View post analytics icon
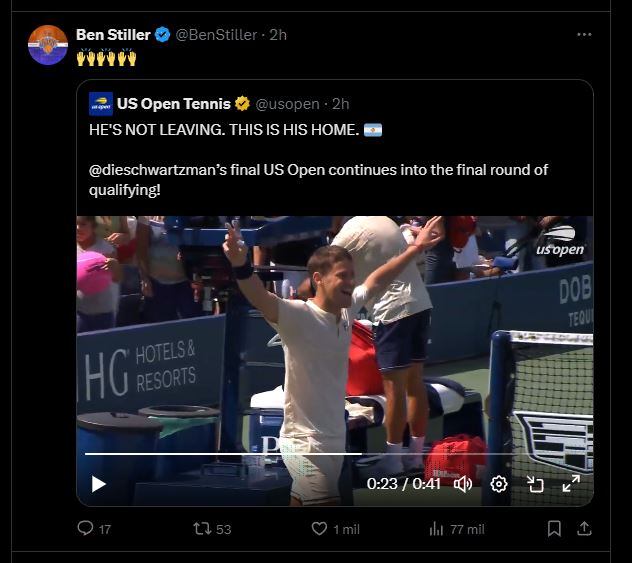 pyautogui.click(x=436, y=528)
